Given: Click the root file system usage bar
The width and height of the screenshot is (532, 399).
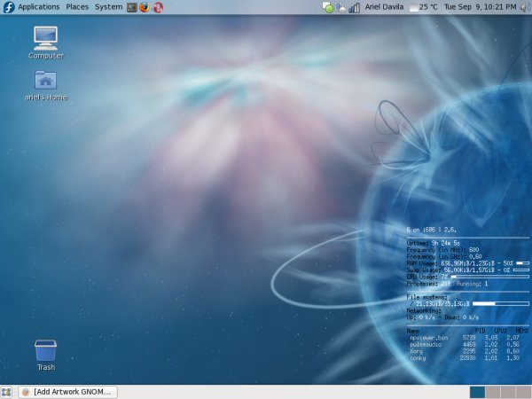Looking at the screenshot, I should pyautogui.click(x=501, y=303).
